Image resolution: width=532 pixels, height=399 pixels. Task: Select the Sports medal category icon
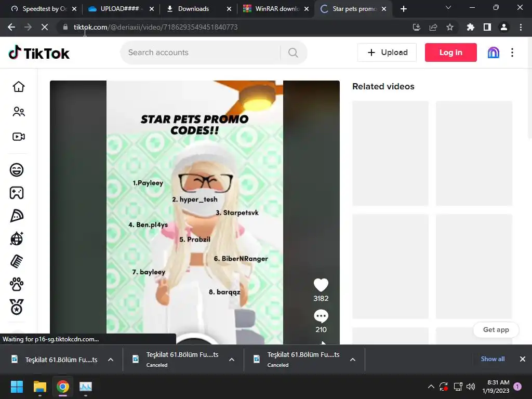pyautogui.click(x=17, y=307)
